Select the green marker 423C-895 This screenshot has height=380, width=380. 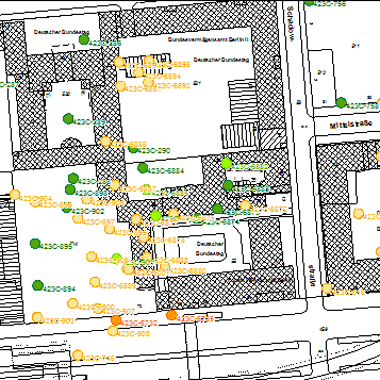pyautogui.click(x=35, y=244)
